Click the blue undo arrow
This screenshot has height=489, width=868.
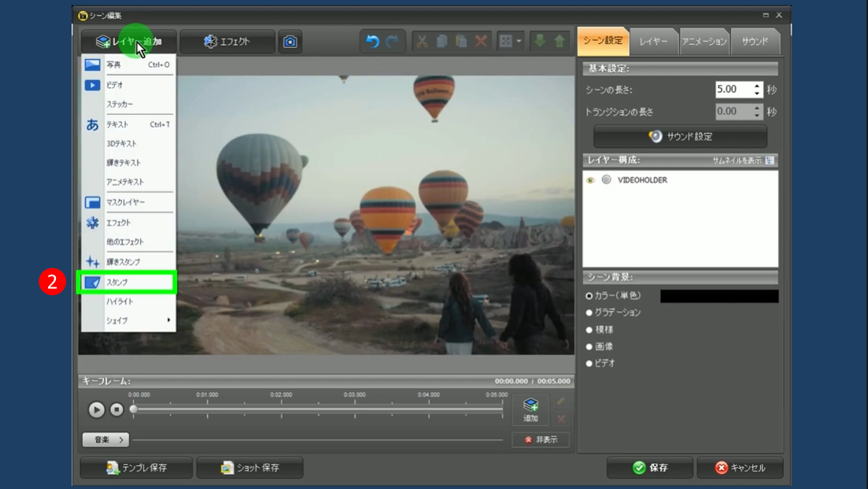point(372,42)
